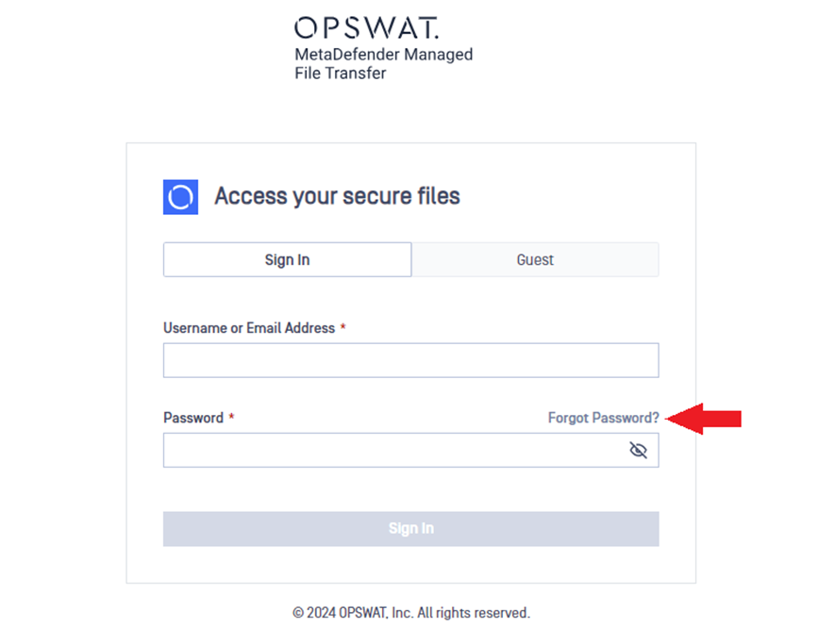Switch to the Guest tab
818x644 pixels.
click(x=535, y=259)
